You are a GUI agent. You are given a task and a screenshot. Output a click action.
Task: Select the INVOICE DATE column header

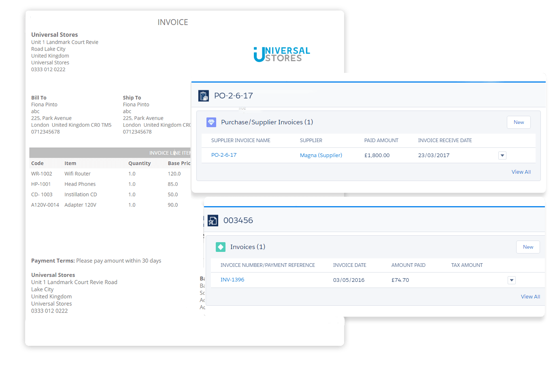350,265
